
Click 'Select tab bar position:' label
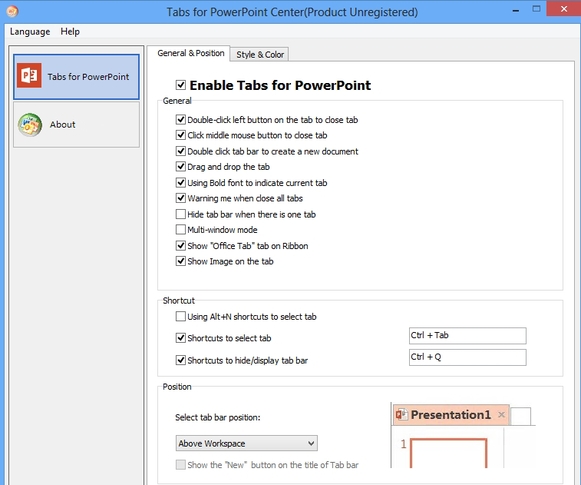click(218, 418)
